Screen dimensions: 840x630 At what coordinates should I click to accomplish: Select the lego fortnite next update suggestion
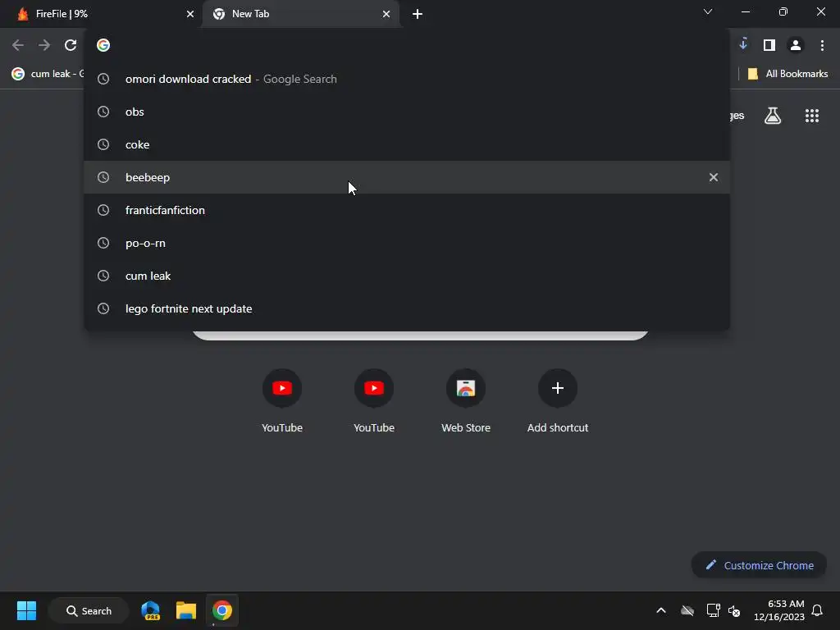pos(407,308)
